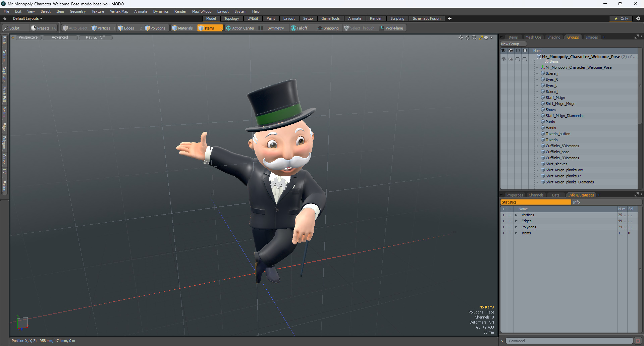Viewport: 644px width, 346px height.
Task: Switch to Materials selection mode
Action: [x=182, y=28]
